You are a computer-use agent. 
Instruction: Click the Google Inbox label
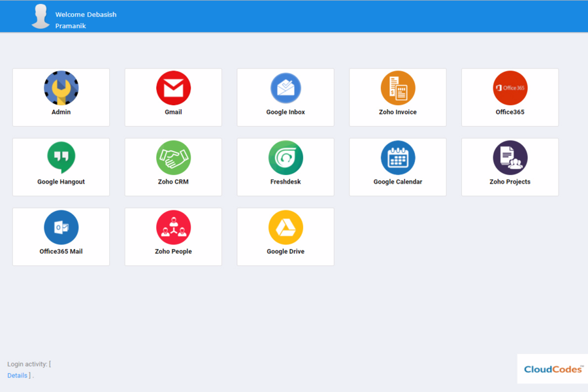[x=286, y=112]
